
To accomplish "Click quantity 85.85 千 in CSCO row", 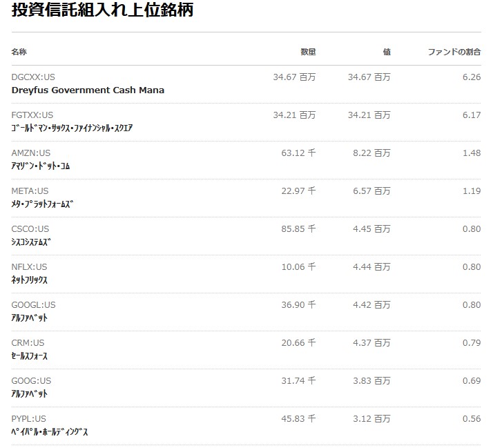I will click(298, 229).
